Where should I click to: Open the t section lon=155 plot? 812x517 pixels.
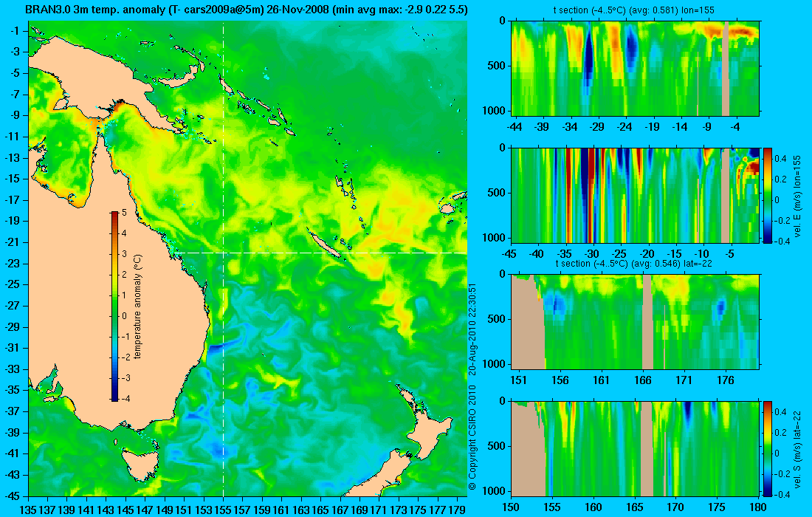[635, 69]
